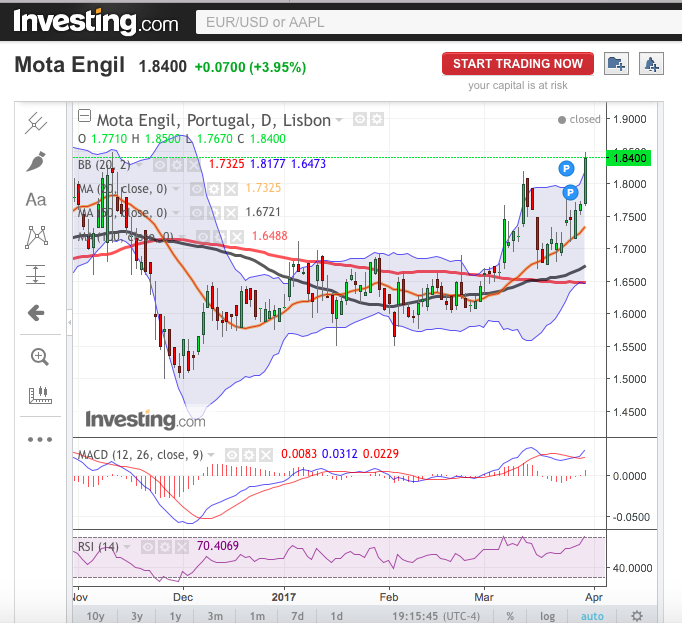
Task: Set chart range to 10y
Action: tap(95, 616)
